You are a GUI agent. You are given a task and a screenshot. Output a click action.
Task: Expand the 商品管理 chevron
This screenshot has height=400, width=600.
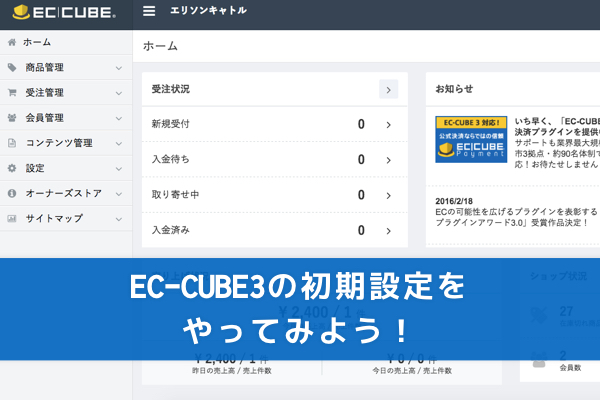pyautogui.click(x=119, y=68)
